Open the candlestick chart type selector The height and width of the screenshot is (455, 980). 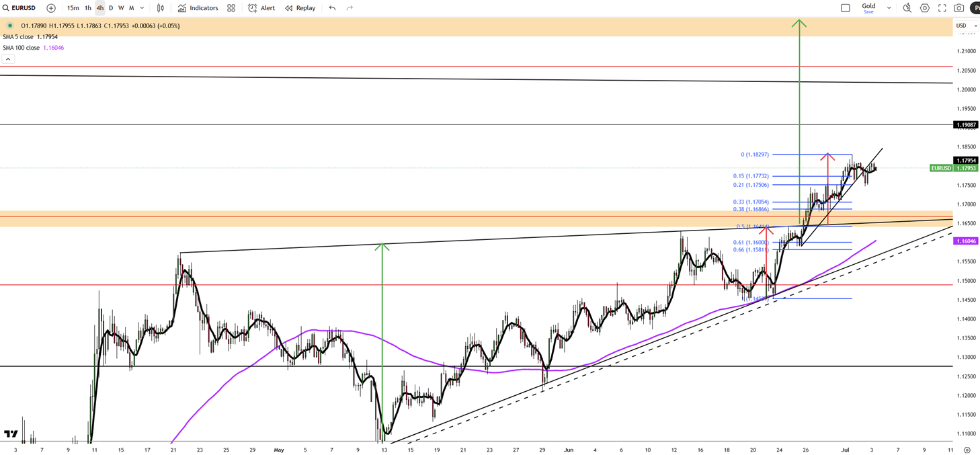161,8
